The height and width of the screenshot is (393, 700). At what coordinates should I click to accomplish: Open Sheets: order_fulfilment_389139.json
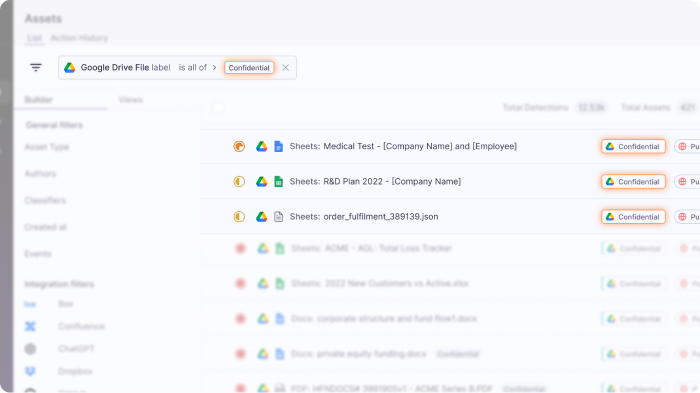(364, 217)
